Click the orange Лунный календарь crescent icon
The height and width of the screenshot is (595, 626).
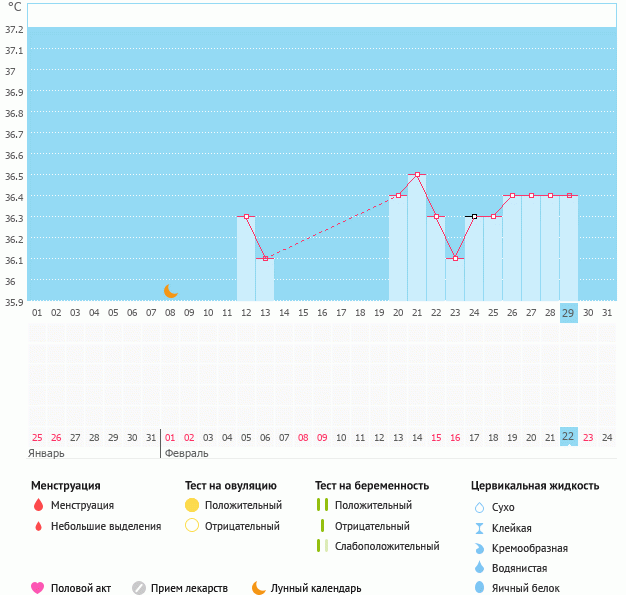tap(259, 588)
